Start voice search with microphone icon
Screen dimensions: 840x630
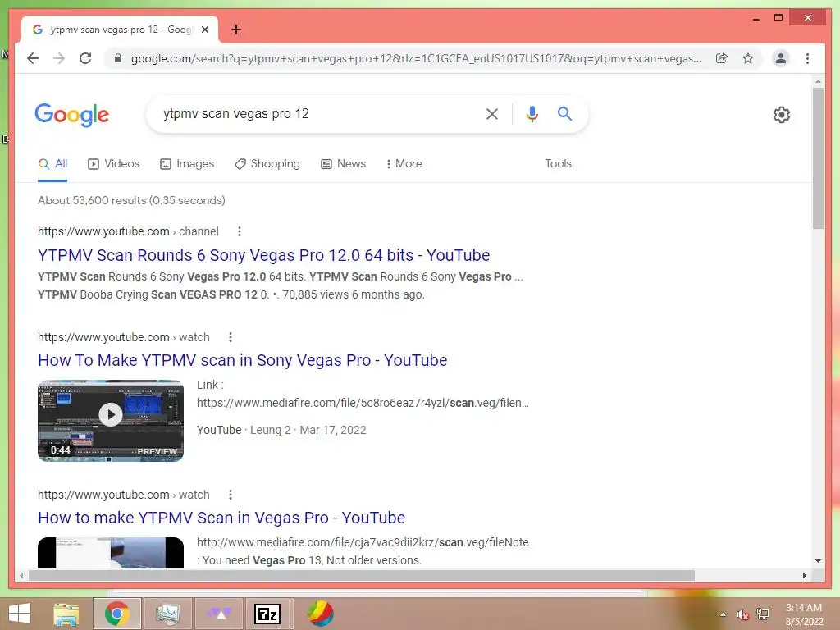click(532, 113)
